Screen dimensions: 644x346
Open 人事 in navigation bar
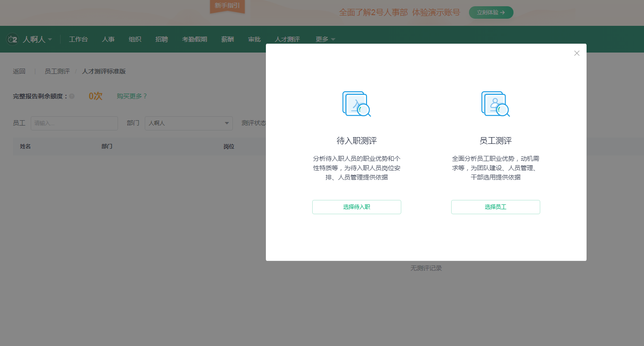coord(108,39)
